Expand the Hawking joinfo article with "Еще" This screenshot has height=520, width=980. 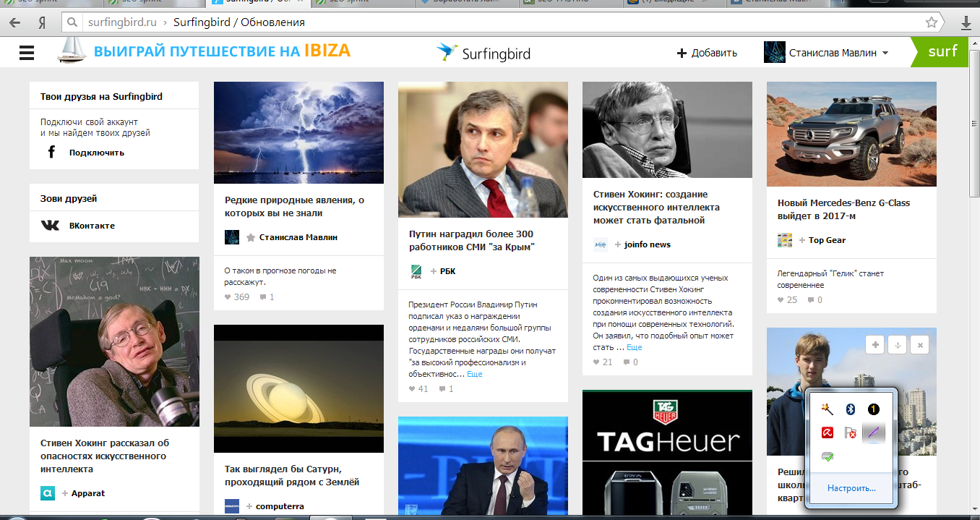pyautogui.click(x=634, y=347)
